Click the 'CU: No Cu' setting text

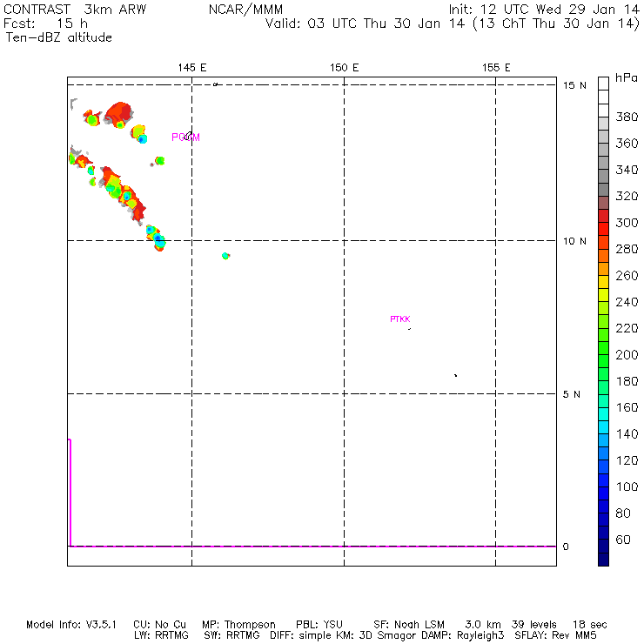point(160,625)
